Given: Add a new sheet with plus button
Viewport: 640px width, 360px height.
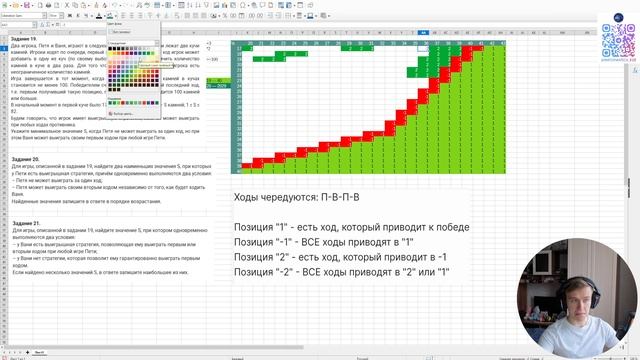Looking at the screenshot, I should click(27, 352).
